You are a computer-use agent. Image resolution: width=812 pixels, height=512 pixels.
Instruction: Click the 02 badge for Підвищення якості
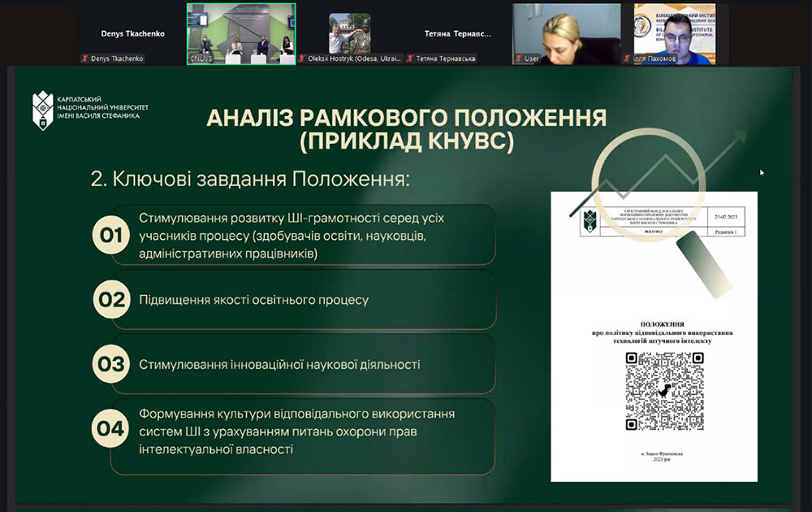click(110, 300)
